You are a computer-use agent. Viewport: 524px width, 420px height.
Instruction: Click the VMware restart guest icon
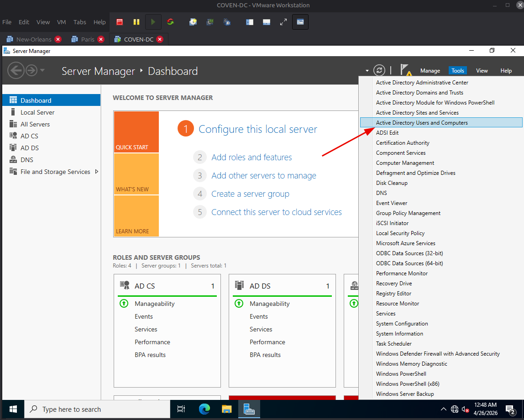pyautogui.click(x=170, y=22)
